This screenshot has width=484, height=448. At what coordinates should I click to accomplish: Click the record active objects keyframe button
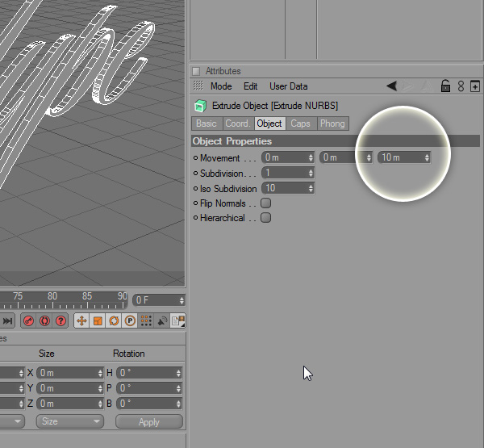pyautogui.click(x=28, y=320)
